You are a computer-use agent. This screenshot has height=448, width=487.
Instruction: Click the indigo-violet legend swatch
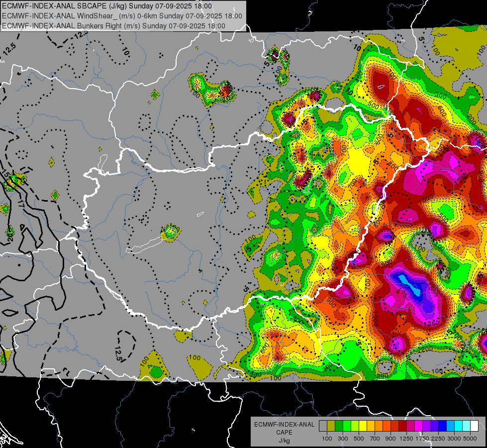tap(434, 426)
